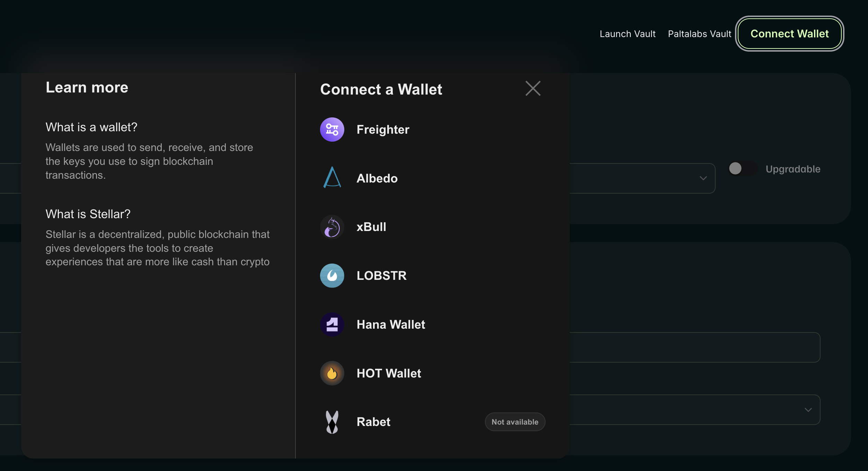Click the xBull purple bull icon
Image resolution: width=868 pixels, height=471 pixels.
click(332, 227)
